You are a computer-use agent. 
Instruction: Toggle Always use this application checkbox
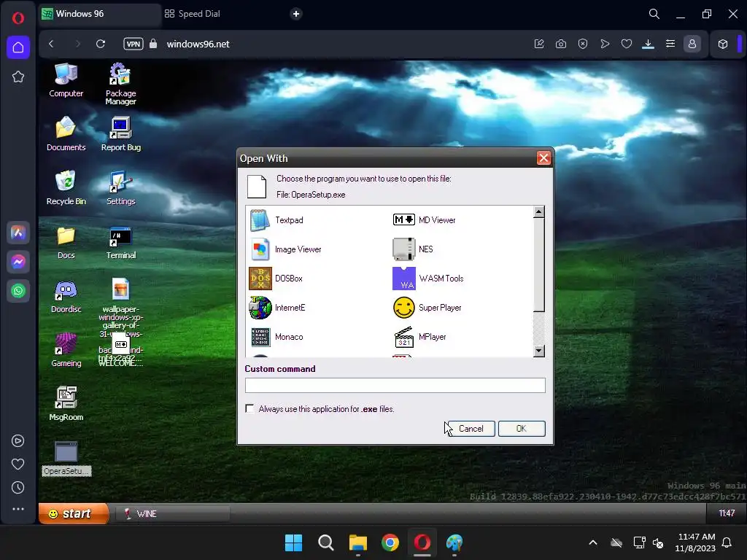[x=249, y=408]
